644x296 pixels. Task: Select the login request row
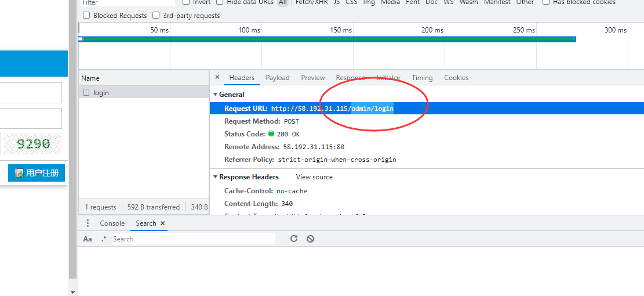[101, 93]
